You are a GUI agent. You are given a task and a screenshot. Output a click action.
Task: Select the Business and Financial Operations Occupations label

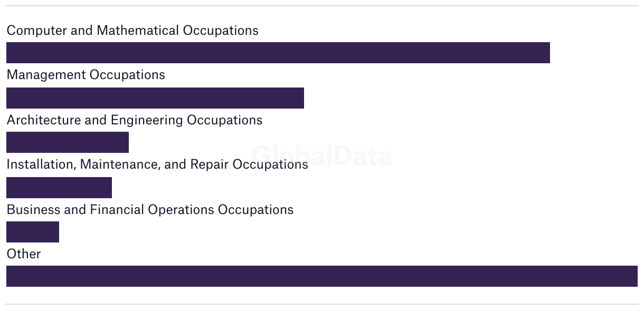[x=150, y=210]
